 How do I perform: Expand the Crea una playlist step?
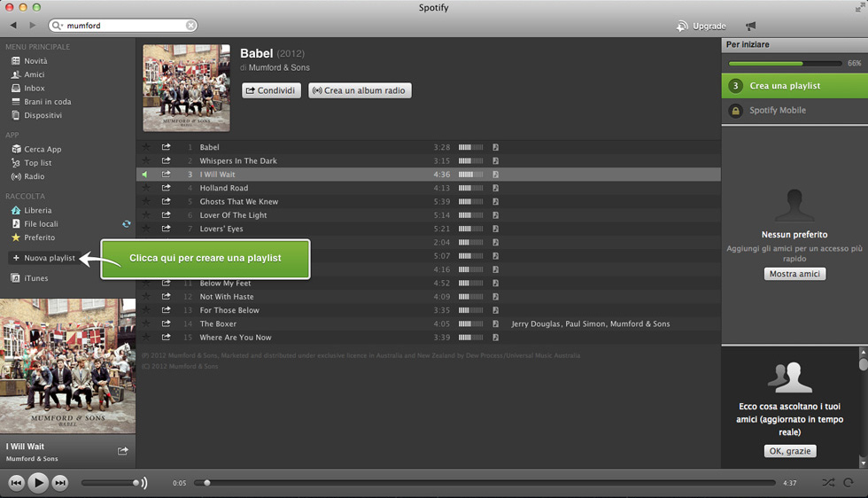tap(785, 86)
